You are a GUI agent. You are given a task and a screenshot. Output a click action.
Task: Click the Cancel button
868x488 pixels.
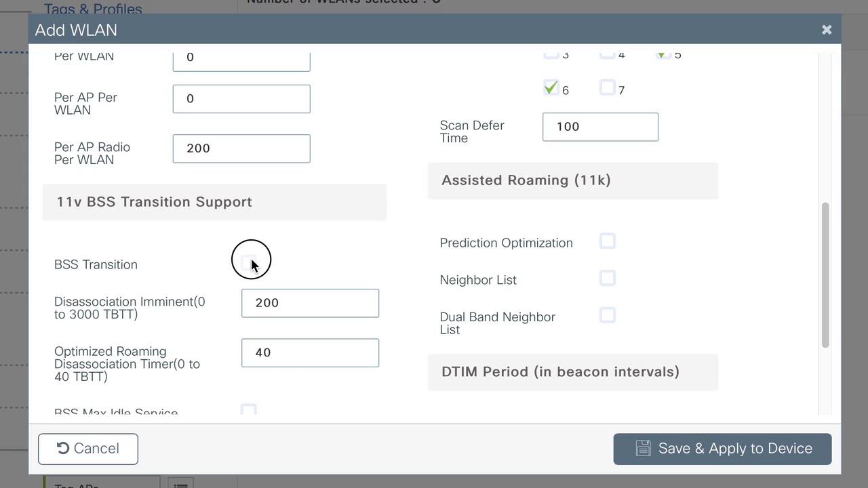point(88,449)
